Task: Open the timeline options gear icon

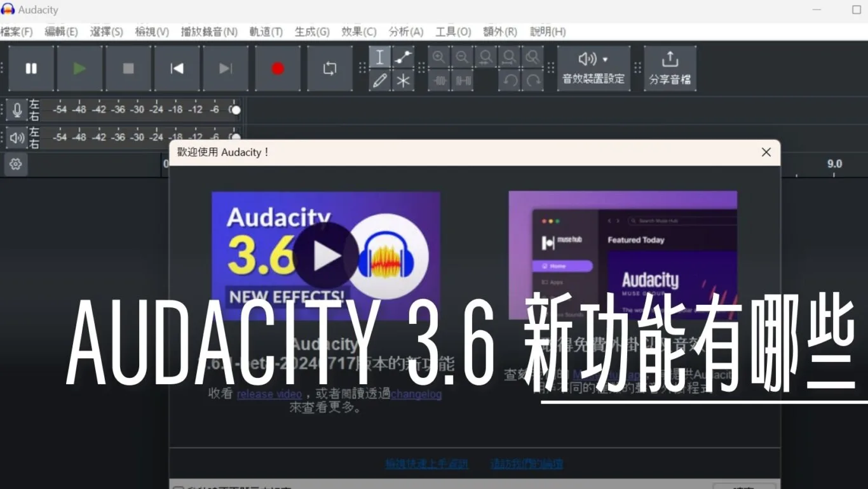Action: pos(16,164)
